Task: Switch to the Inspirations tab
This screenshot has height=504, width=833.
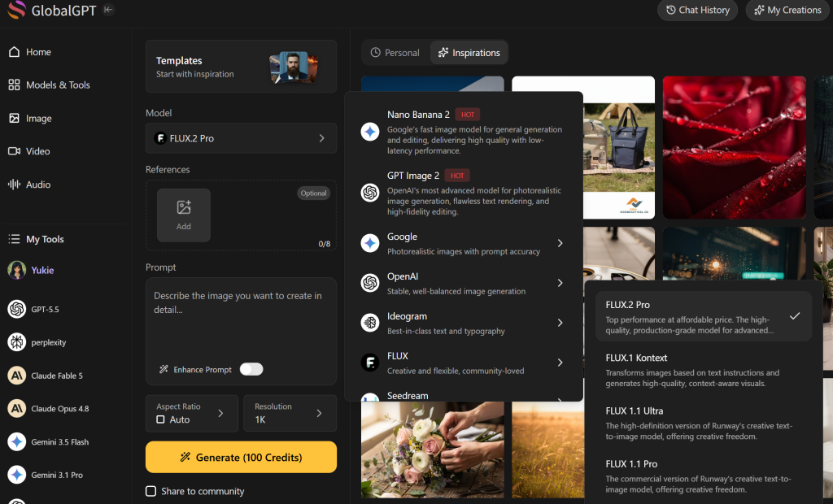Action: click(469, 53)
